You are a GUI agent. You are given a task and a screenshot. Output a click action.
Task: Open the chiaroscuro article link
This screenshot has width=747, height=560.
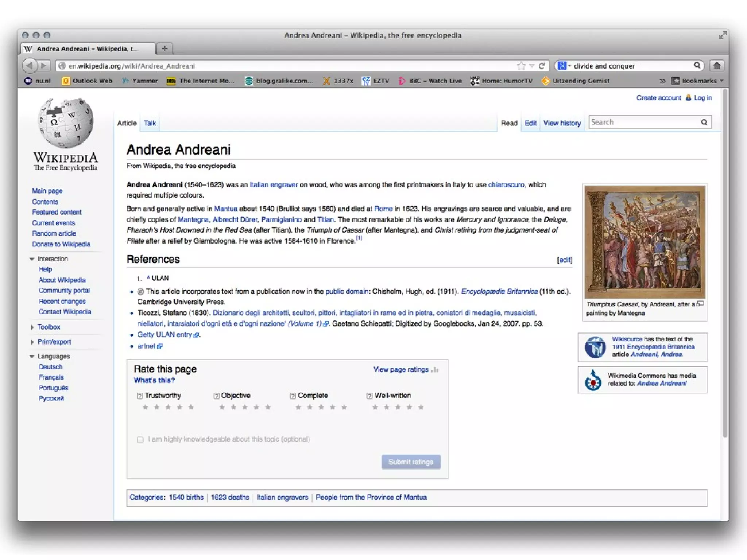tap(506, 185)
